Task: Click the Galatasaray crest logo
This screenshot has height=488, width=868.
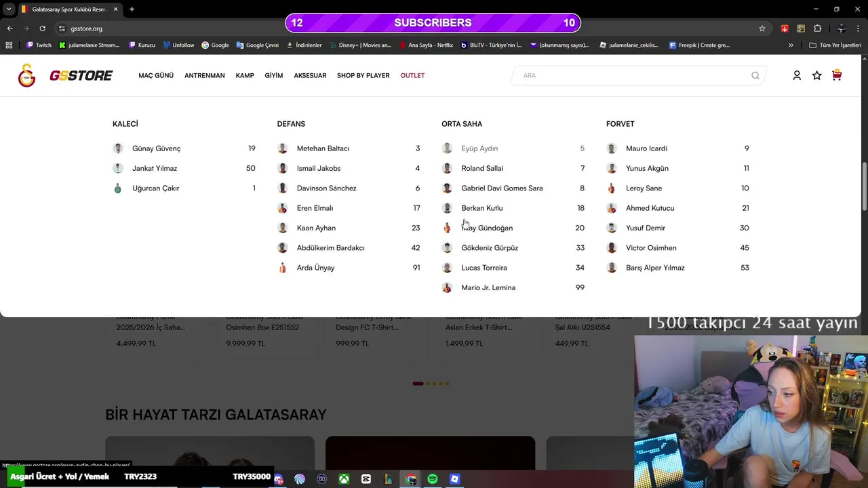Action: 26,75
